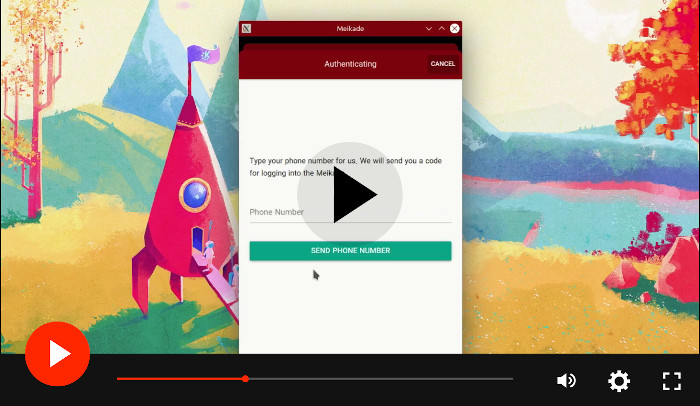Start playback with the red play button

tap(57, 354)
